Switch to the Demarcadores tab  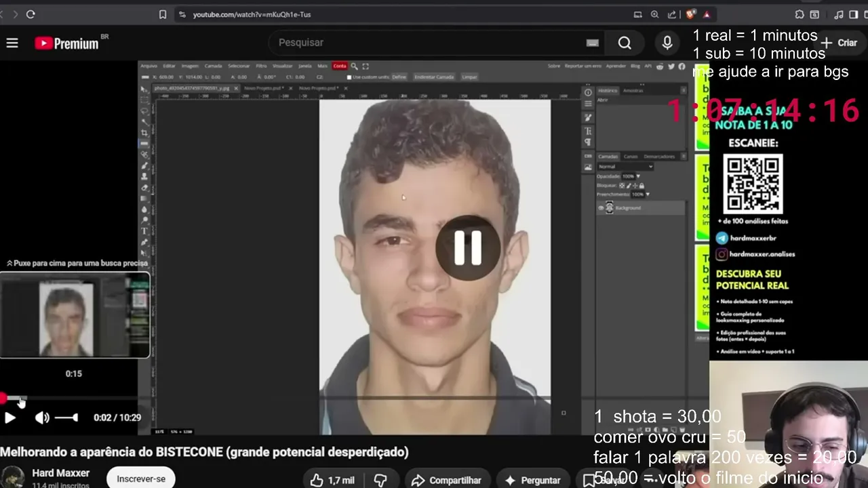(659, 157)
